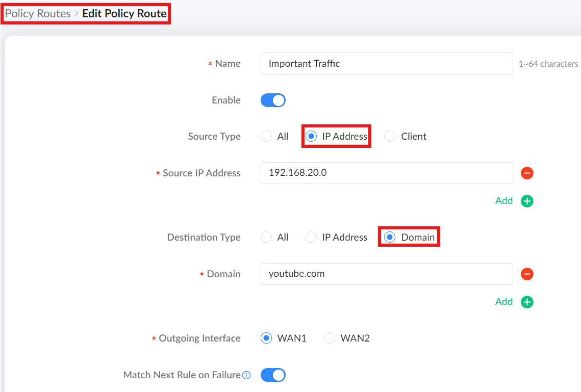Select All for Source Type

pos(266,136)
